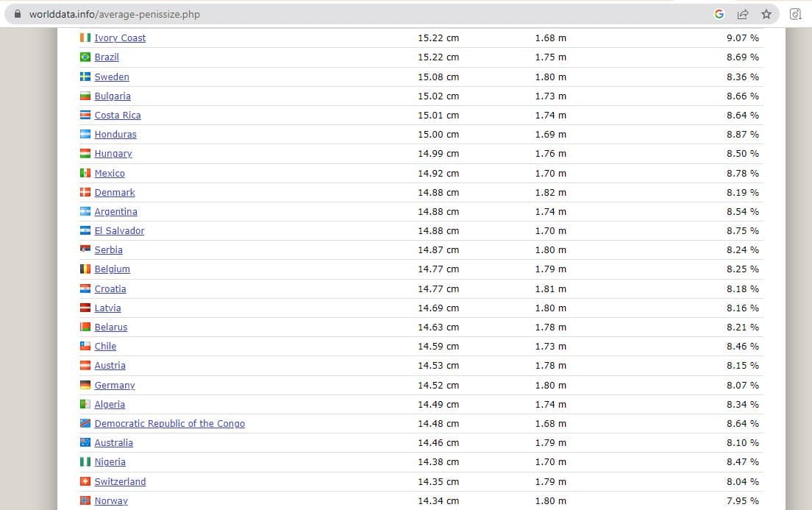Open the Algeria link

coord(110,404)
